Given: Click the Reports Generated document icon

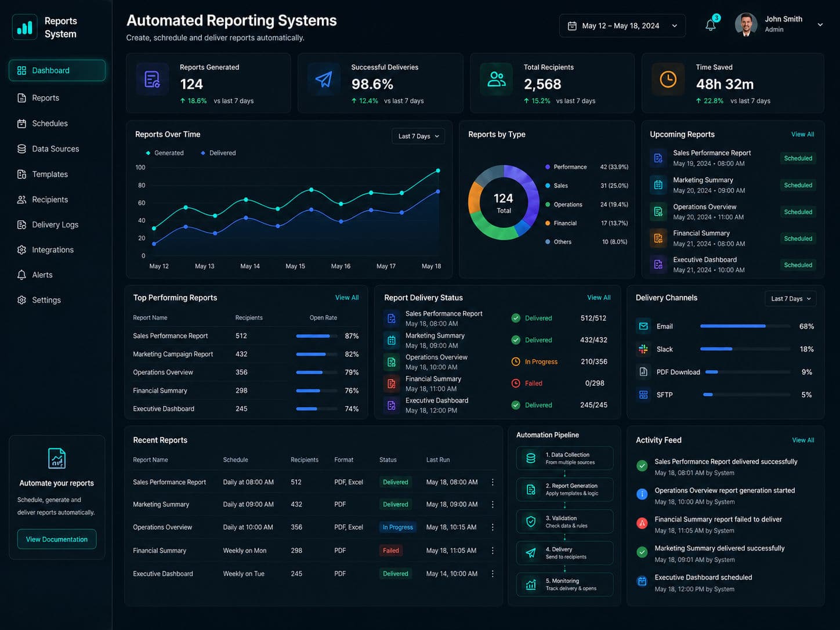Looking at the screenshot, I should pyautogui.click(x=153, y=79).
